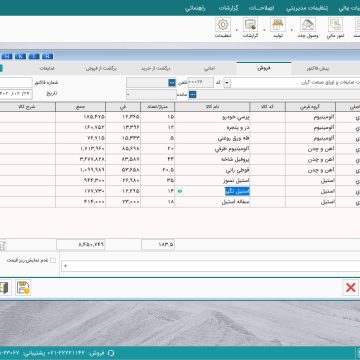Save the invoice with the floppy disk icon
The height and width of the screenshot is (360, 360).
point(23,288)
